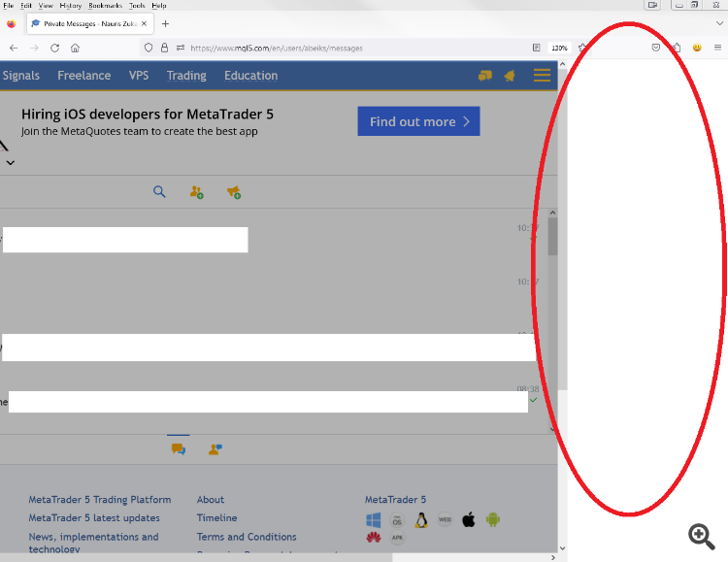This screenshot has height=562, width=728.
Task: Open the Trading section
Action: click(x=186, y=76)
